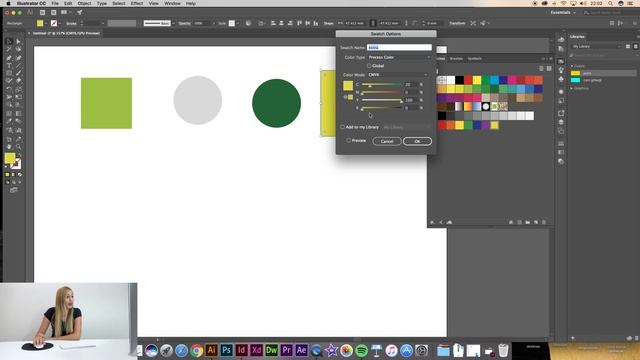640x360 pixels.
Task: Select the Type tool
Action: click(x=9, y=66)
